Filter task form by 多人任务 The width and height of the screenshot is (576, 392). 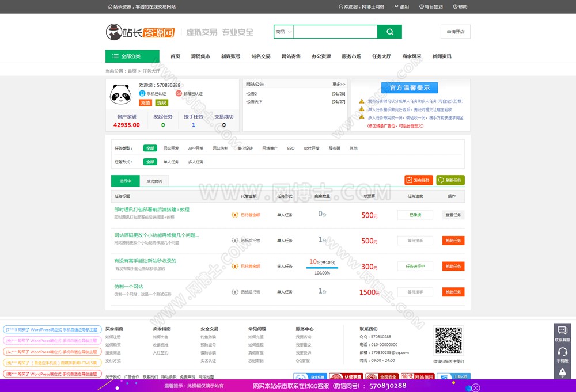click(x=196, y=162)
